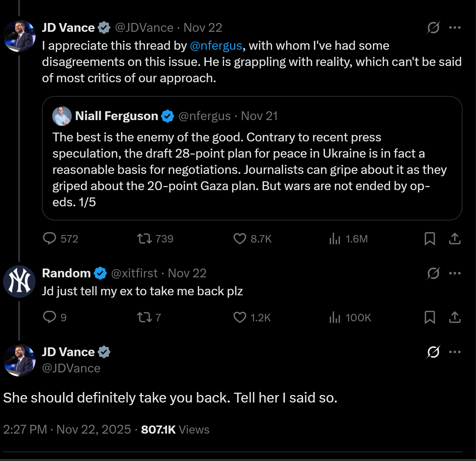Reply to JD Vance's Ferguson quote tweet
The image size is (476, 461).
tap(50, 238)
